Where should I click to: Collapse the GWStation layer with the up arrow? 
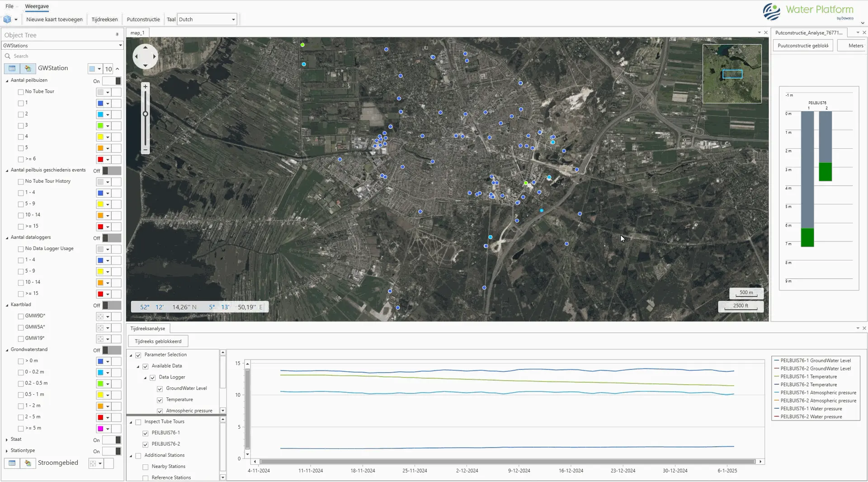click(x=118, y=69)
